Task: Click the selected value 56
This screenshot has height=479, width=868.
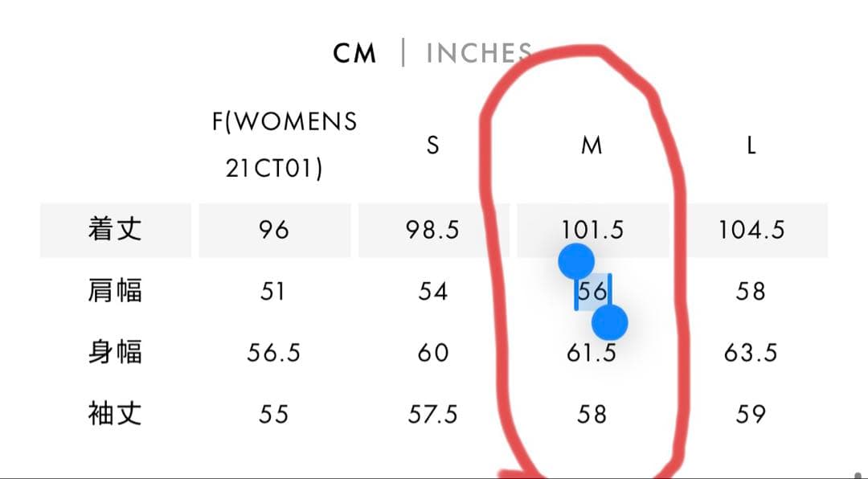Action: [x=592, y=291]
